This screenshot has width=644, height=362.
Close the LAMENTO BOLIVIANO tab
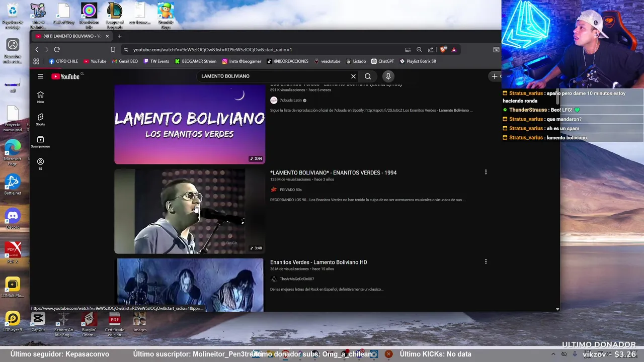click(x=107, y=36)
